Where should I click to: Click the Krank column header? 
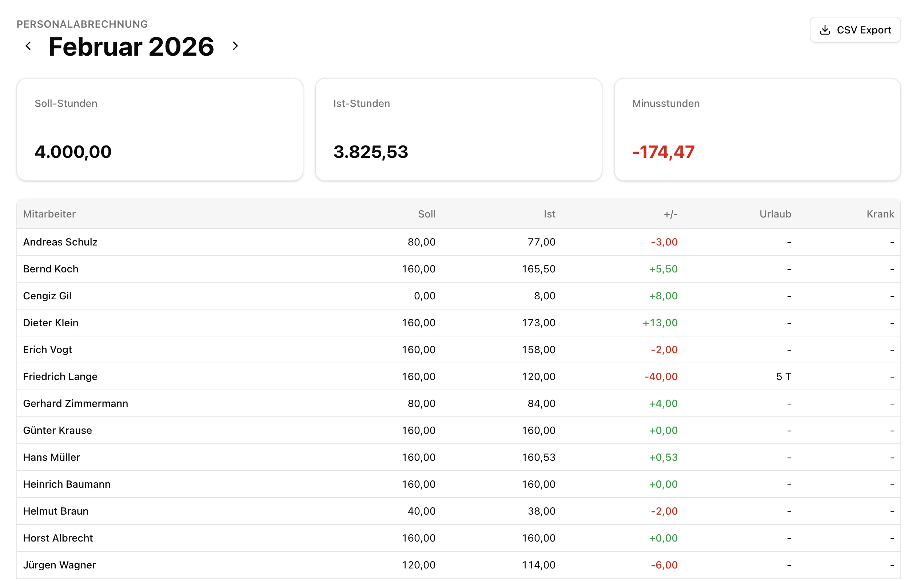point(880,214)
